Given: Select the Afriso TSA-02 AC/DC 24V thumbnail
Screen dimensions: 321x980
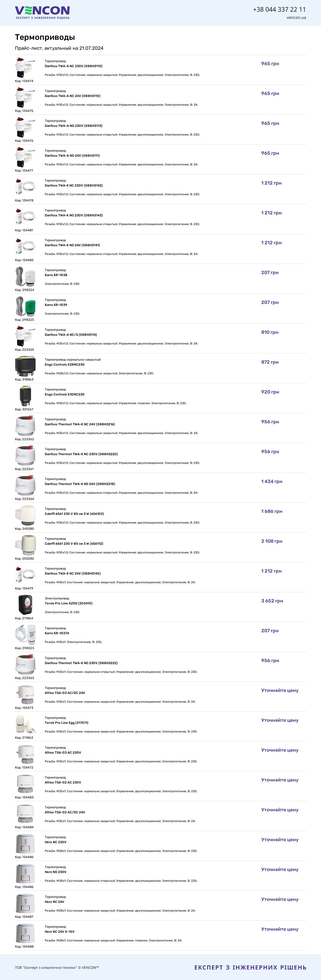Looking at the screenshot, I should [26, 814].
